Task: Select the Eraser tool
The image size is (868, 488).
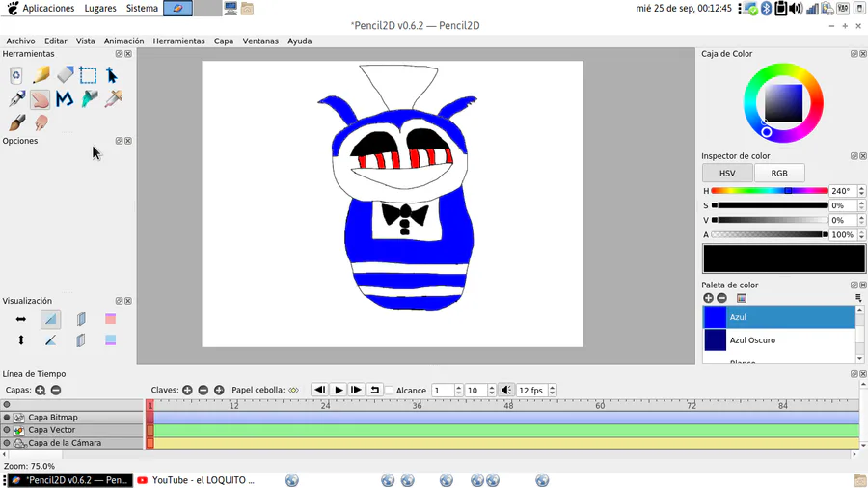Action: pyautogui.click(x=65, y=75)
